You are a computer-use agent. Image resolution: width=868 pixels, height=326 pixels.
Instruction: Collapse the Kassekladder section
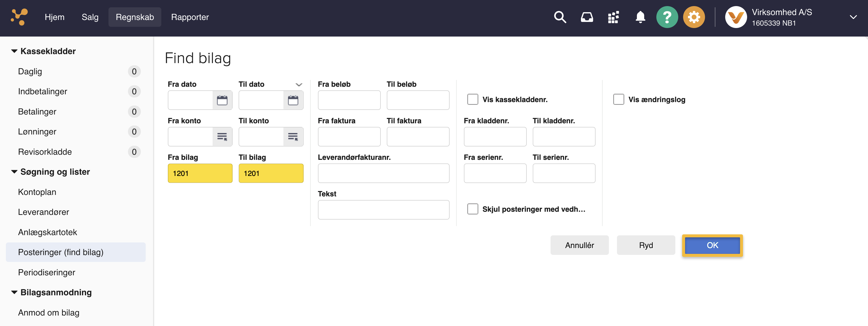[x=14, y=51]
